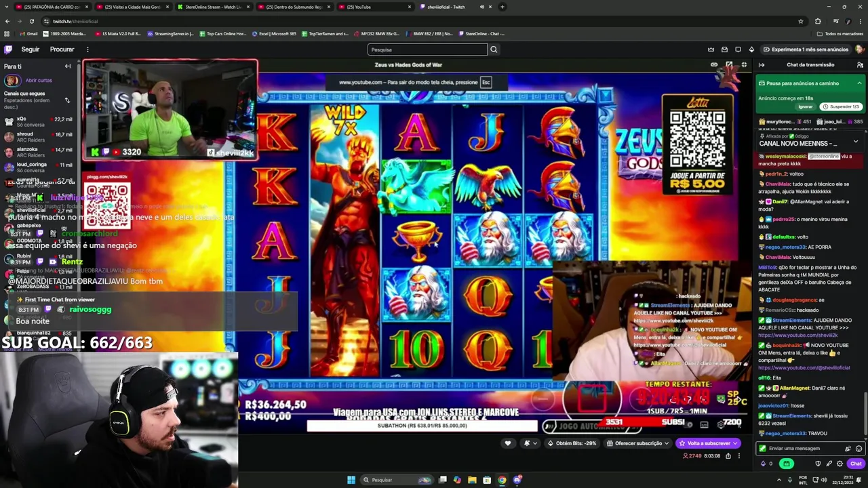Open the sword moderator tools icon
Viewport: 868px width, 488px height.
tap(829, 464)
